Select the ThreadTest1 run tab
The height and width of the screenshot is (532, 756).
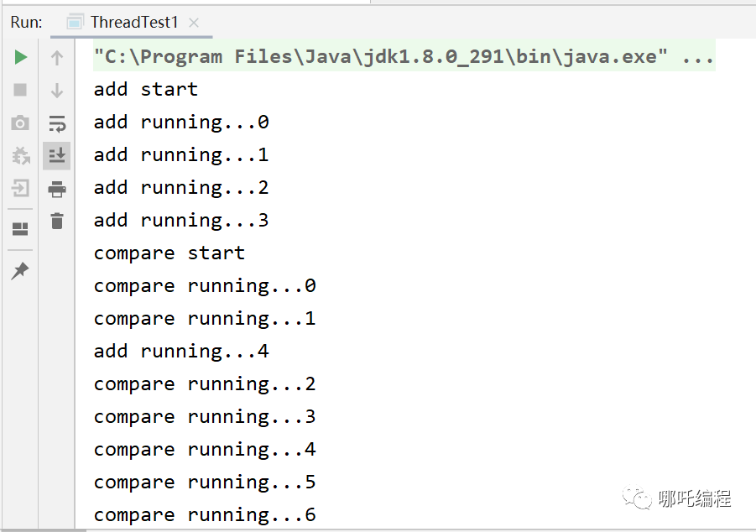[133, 23]
